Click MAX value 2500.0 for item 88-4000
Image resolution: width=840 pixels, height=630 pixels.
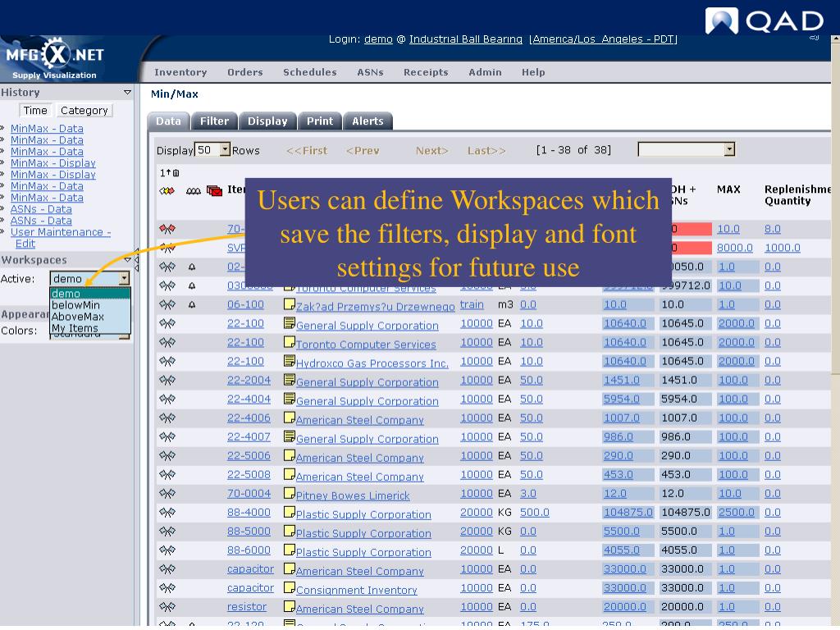click(x=736, y=513)
